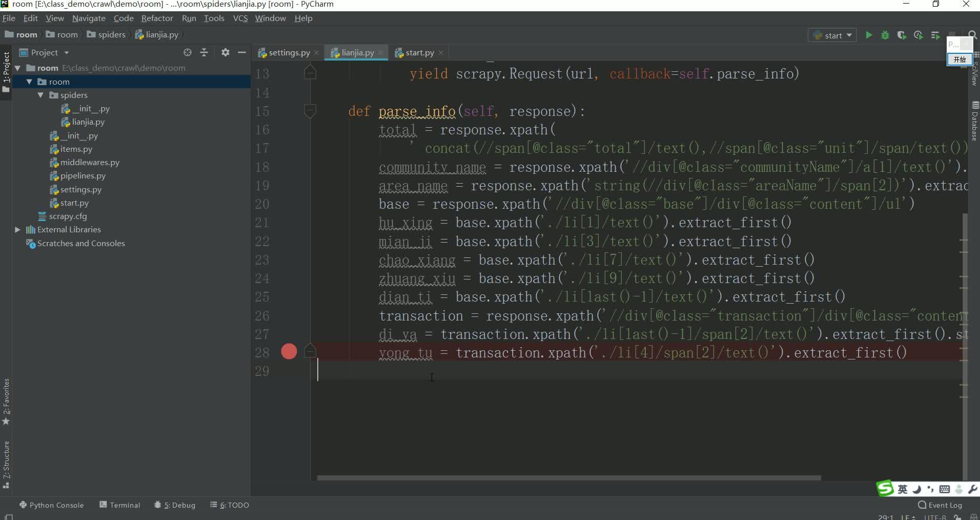Toggle Structure side tab
Image resolution: width=980 pixels, height=520 pixels.
pyautogui.click(x=6, y=465)
